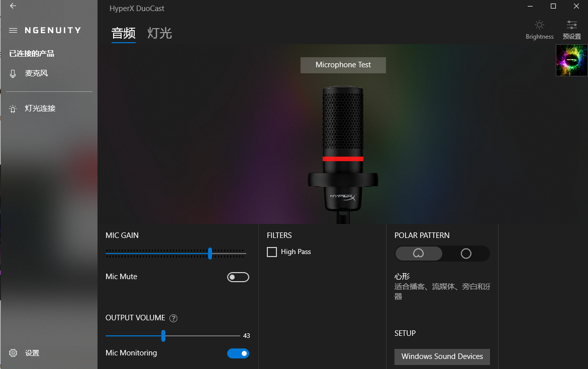Open the 预设置 presets panel
Screen dimensions: 588x369
(x=571, y=30)
